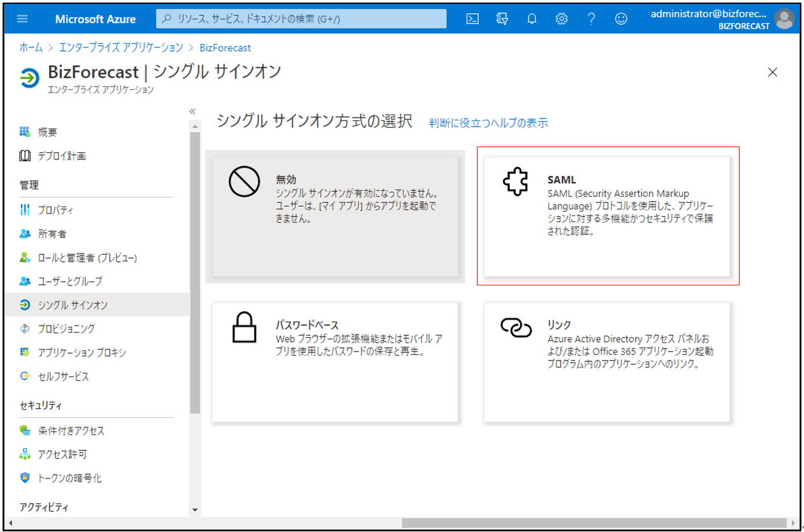Viewport: 804px width, 532px height.
Task: Go to ユーザーとグループ in the sidebar
Action: click(69, 281)
